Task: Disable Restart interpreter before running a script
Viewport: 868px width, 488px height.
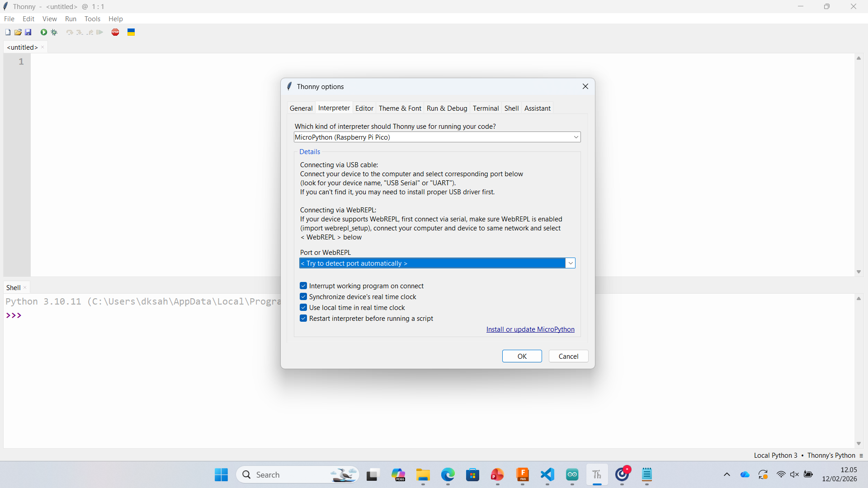Action: [x=303, y=319]
